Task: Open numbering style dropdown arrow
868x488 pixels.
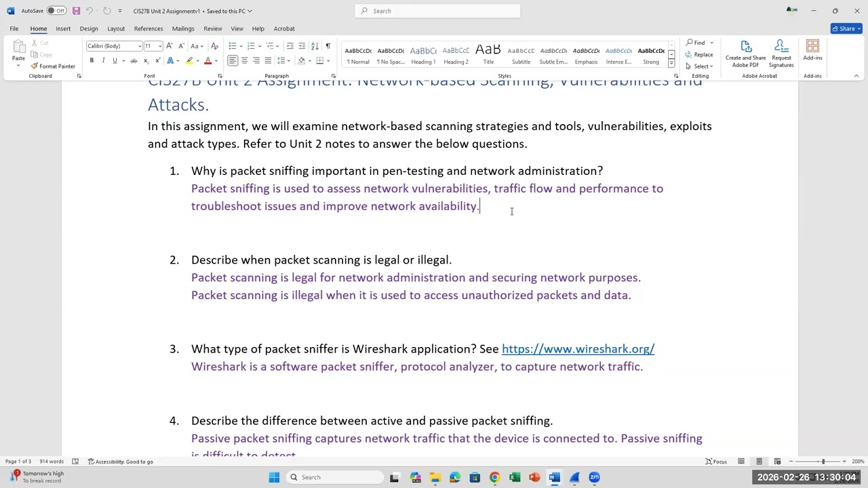Action: [x=258, y=46]
